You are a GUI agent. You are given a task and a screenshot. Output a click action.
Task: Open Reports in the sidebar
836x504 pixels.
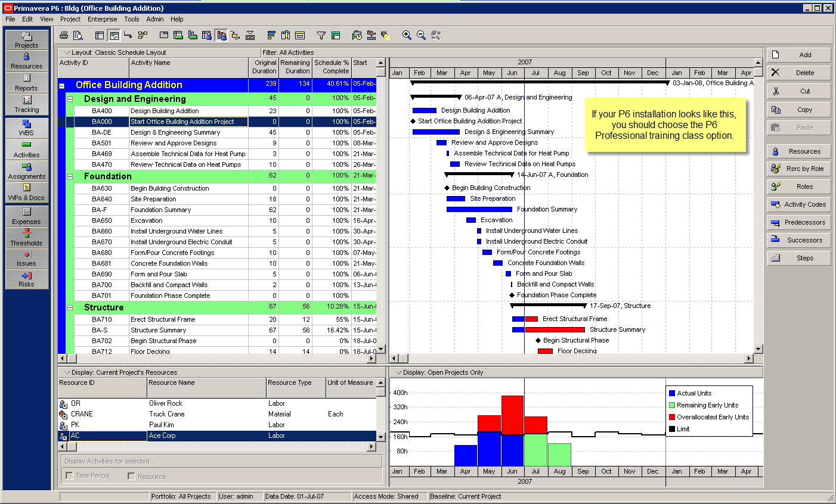tap(27, 83)
